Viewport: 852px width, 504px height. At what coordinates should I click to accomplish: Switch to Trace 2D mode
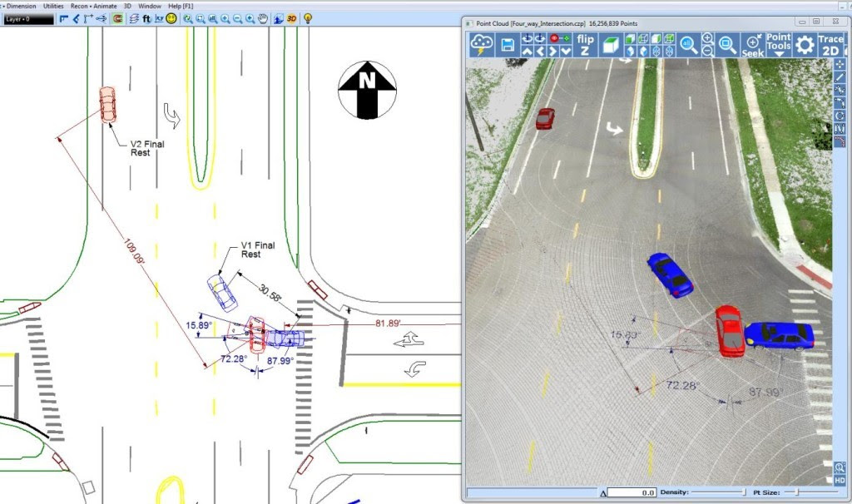(x=830, y=45)
